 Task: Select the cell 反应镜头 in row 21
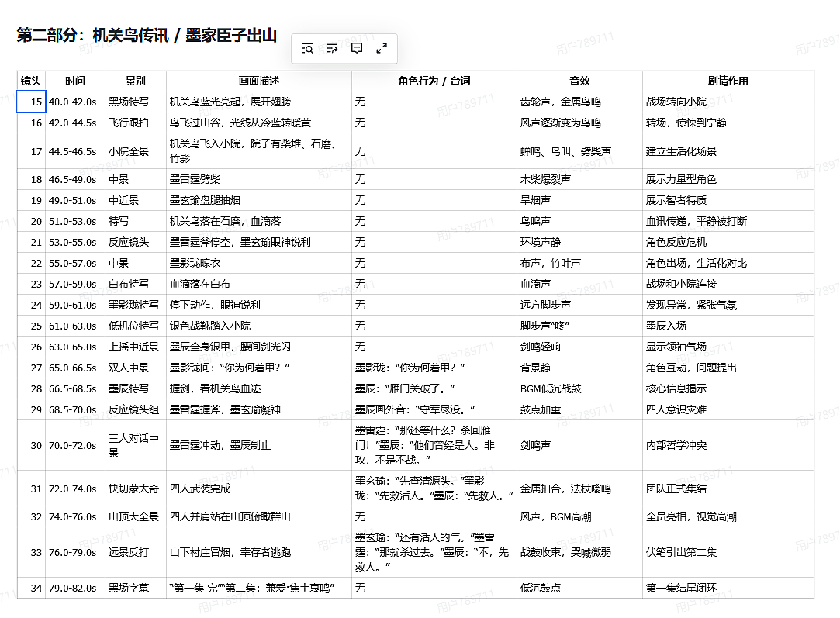(136, 242)
